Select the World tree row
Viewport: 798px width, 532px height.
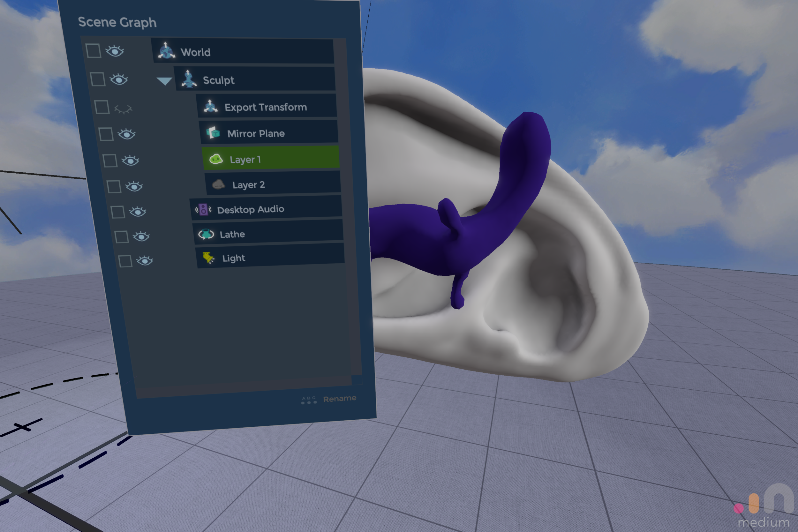coord(243,51)
